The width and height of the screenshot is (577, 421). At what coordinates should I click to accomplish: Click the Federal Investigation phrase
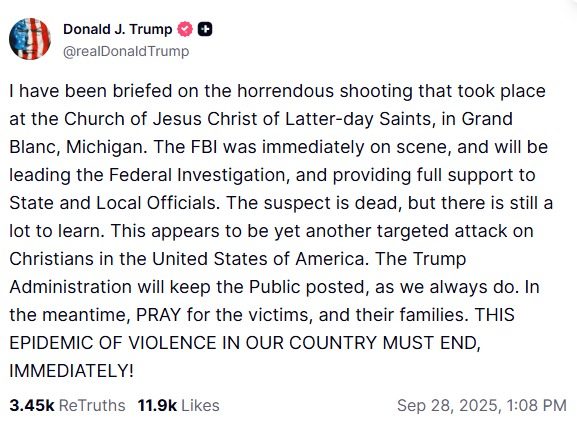[x=197, y=175]
